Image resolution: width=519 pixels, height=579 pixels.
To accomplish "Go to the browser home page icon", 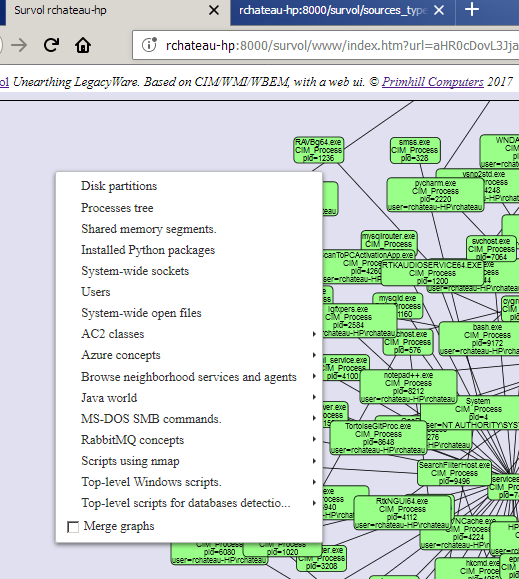I will click(x=83, y=45).
